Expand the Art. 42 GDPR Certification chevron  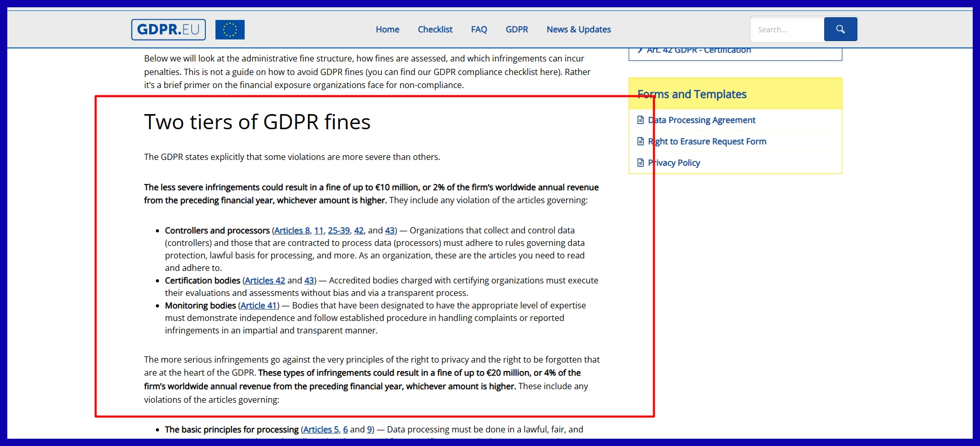pos(640,51)
